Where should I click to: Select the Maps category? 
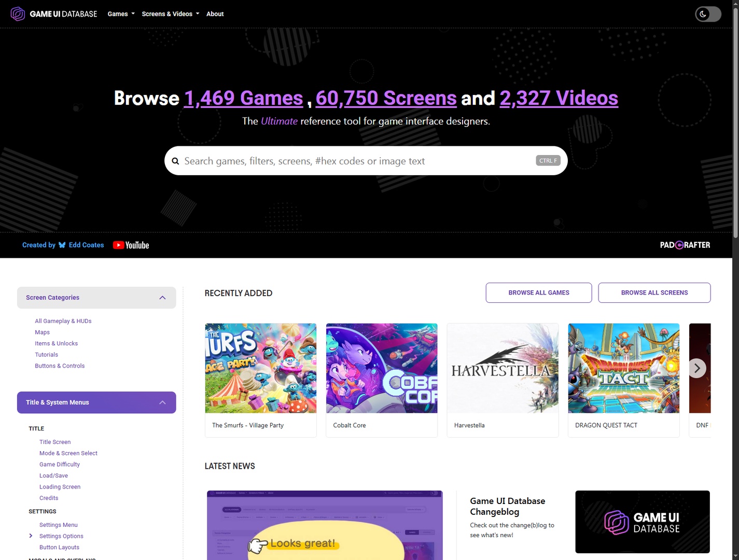pyautogui.click(x=43, y=332)
